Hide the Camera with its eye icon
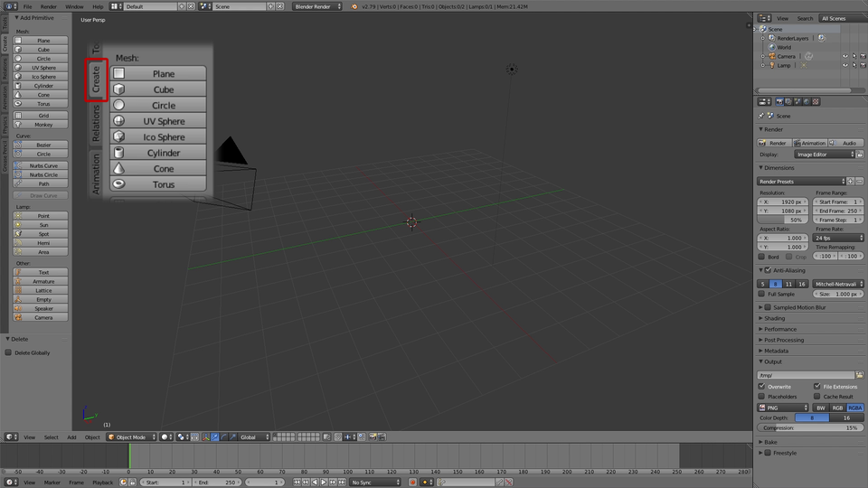This screenshot has width=868, height=488. 845,56
